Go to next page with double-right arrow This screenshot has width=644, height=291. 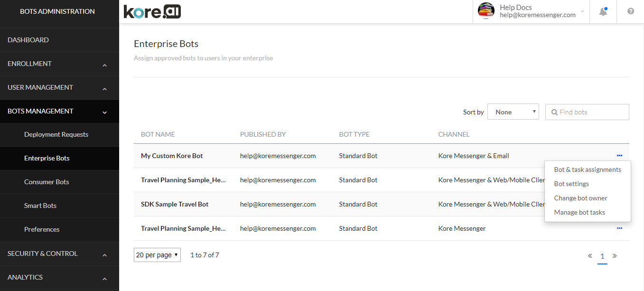point(615,256)
